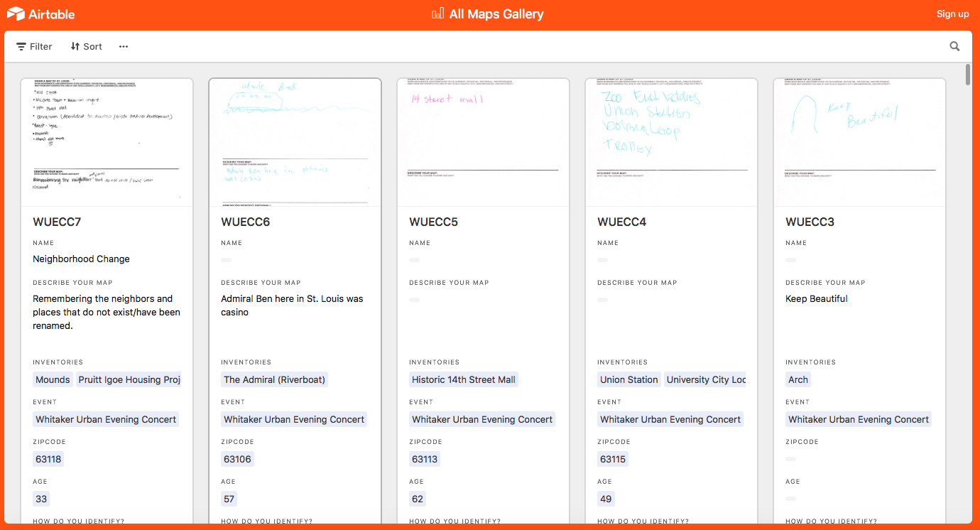Click the WUECC7 card title
Image resolution: width=980 pixels, height=530 pixels.
(x=57, y=222)
